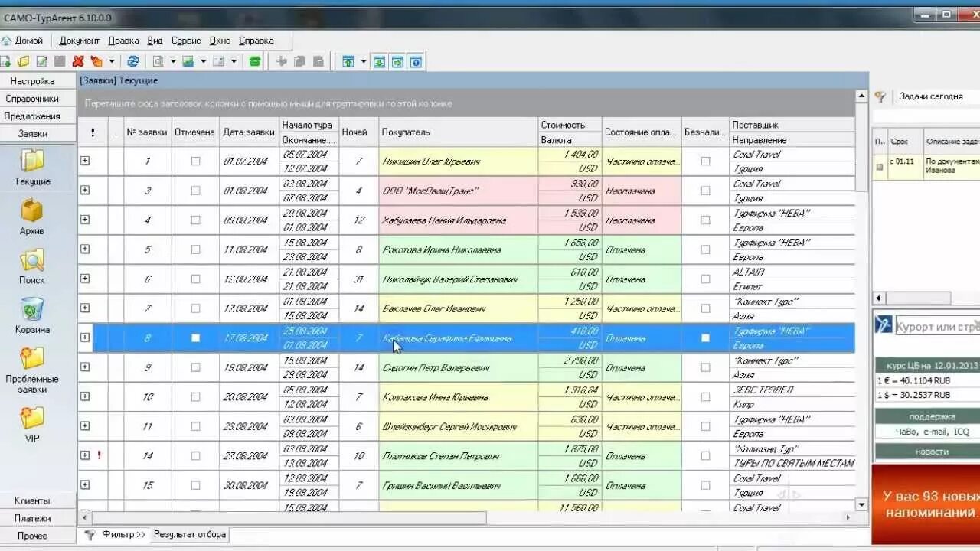
Task: Select the Заявки sidebar section
Action: click(x=32, y=133)
